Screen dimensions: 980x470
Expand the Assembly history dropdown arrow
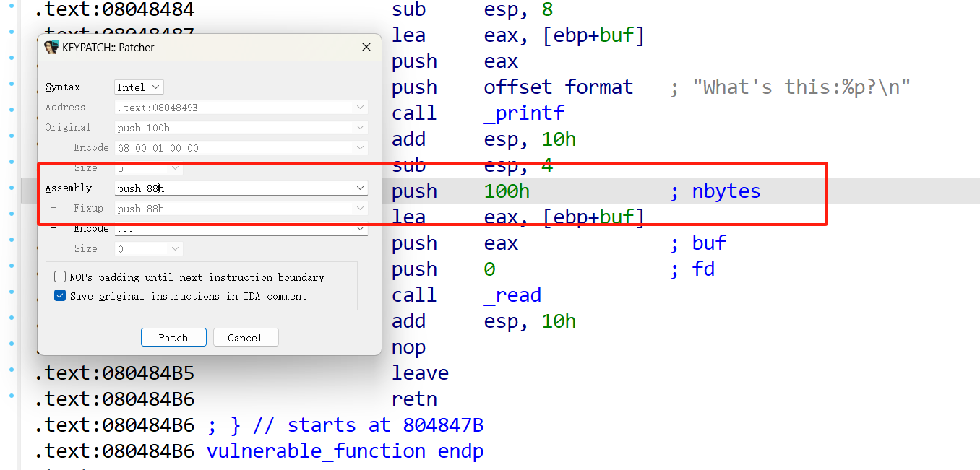(360, 188)
